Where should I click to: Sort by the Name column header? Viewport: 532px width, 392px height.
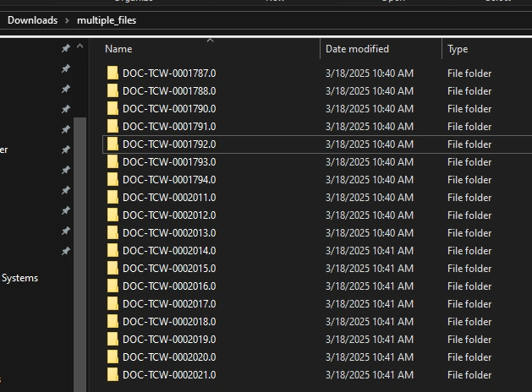118,49
